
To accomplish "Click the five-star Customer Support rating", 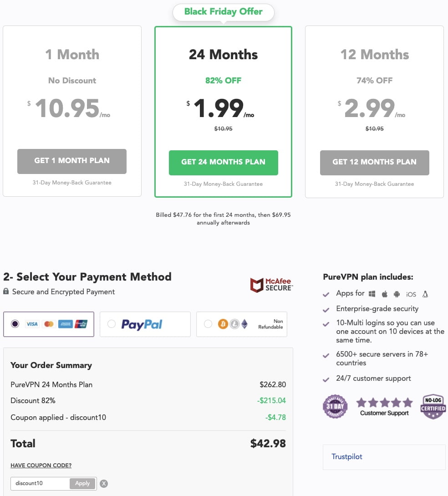I will (x=384, y=406).
